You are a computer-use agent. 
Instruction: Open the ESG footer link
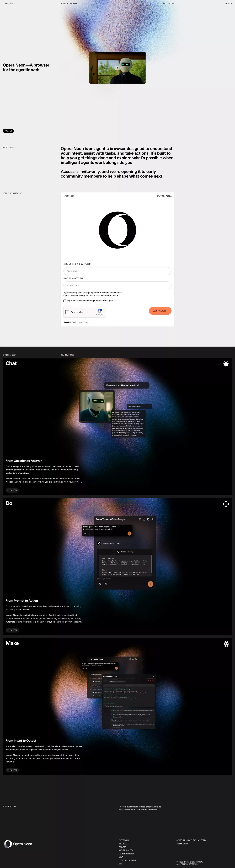point(120,864)
